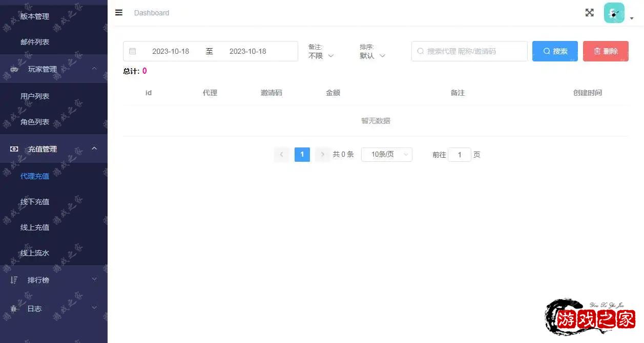
Task: Click the hamburger icon to collapse the sidebar
Action: coord(118,13)
